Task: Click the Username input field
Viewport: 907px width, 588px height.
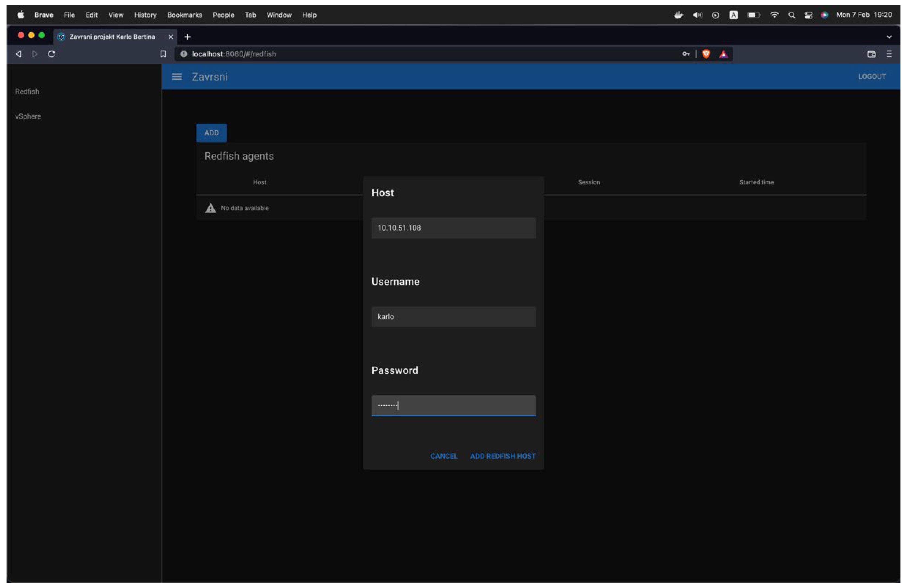Action: 453,317
